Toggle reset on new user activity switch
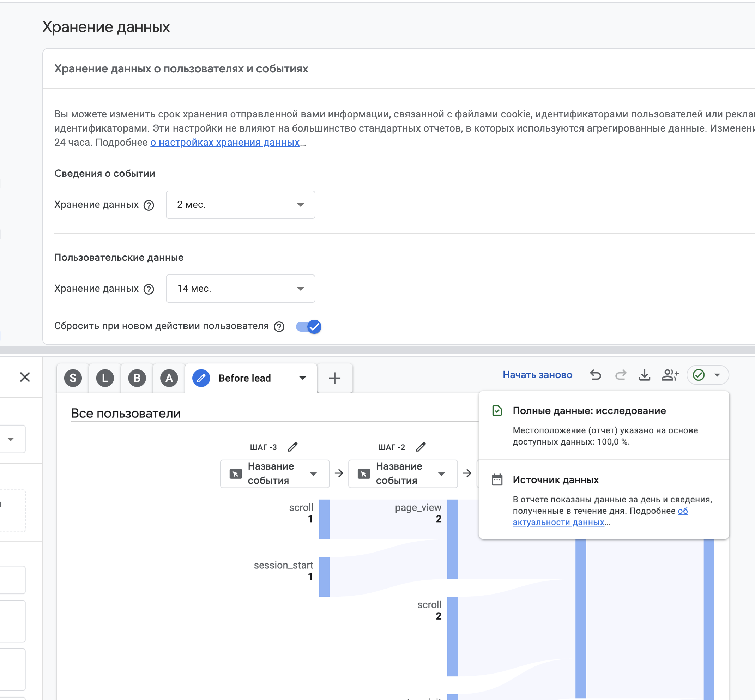This screenshot has width=755, height=700. (x=309, y=326)
